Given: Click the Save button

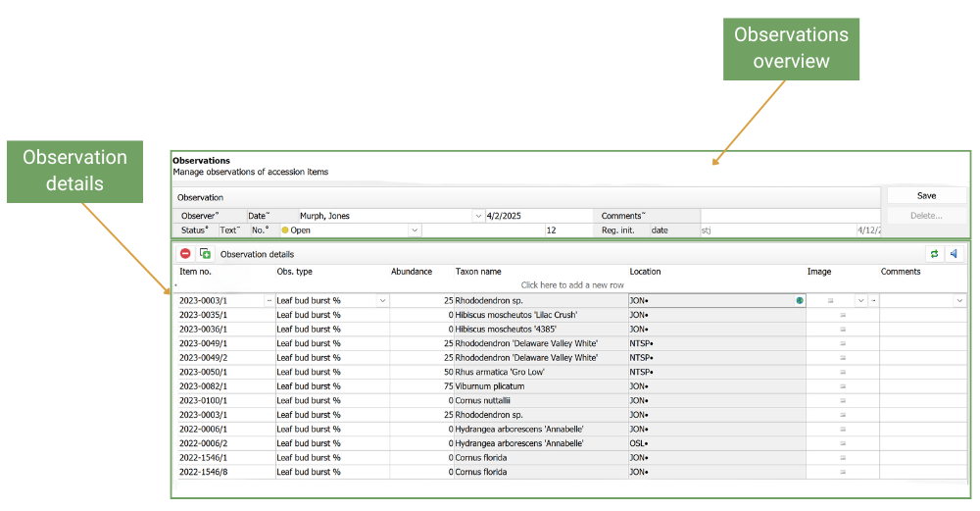Looking at the screenshot, I should point(926,196).
